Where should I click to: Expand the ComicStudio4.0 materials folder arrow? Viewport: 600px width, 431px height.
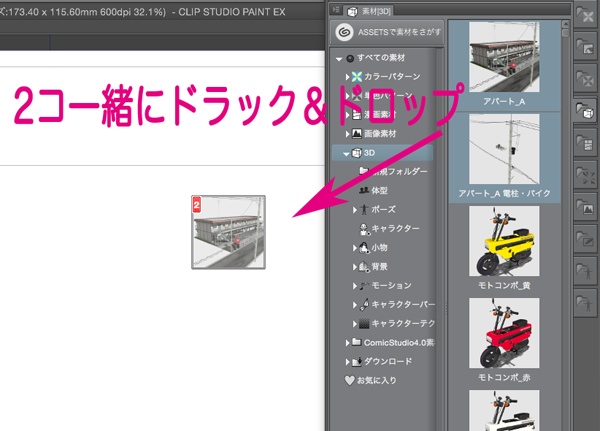click(x=347, y=343)
